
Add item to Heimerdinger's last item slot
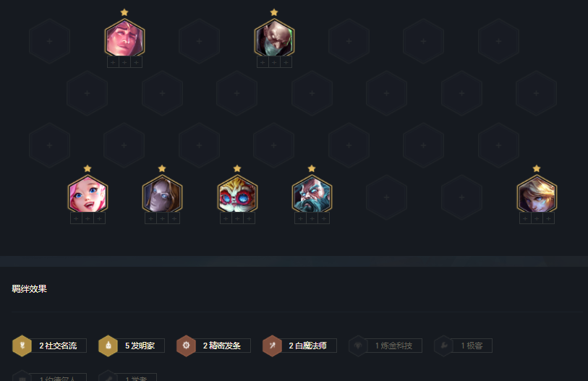249,218
